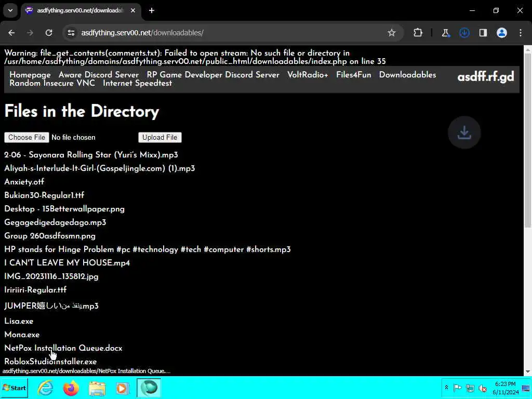Open Internet Speedtest link
The width and height of the screenshot is (532, 399).
tap(137, 83)
